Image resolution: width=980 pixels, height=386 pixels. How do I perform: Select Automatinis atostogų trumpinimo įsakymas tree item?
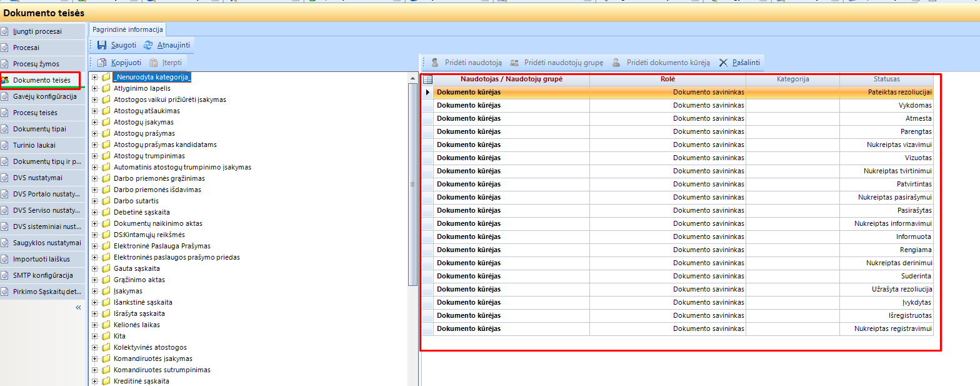(182, 167)
